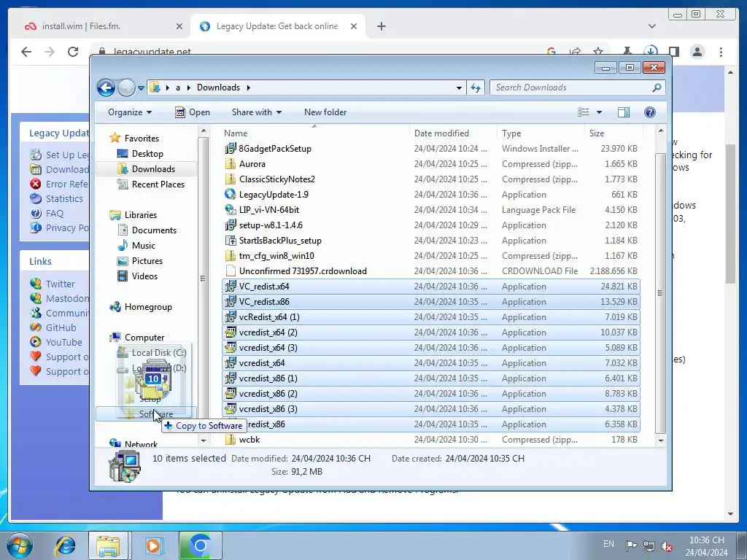This screenshot has height=560, width=747.
Task: Switch to Legacy Update browser tab
Action: tap(278, 26)
